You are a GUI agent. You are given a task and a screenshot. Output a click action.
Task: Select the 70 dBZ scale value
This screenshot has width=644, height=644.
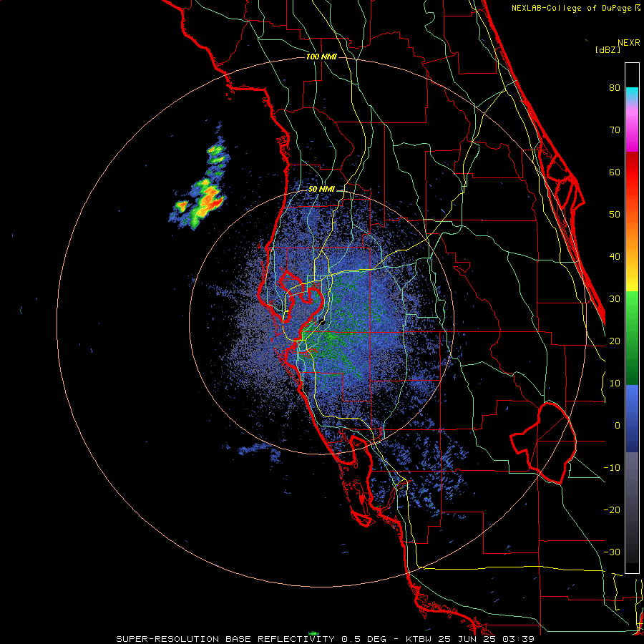pos(614,130)
